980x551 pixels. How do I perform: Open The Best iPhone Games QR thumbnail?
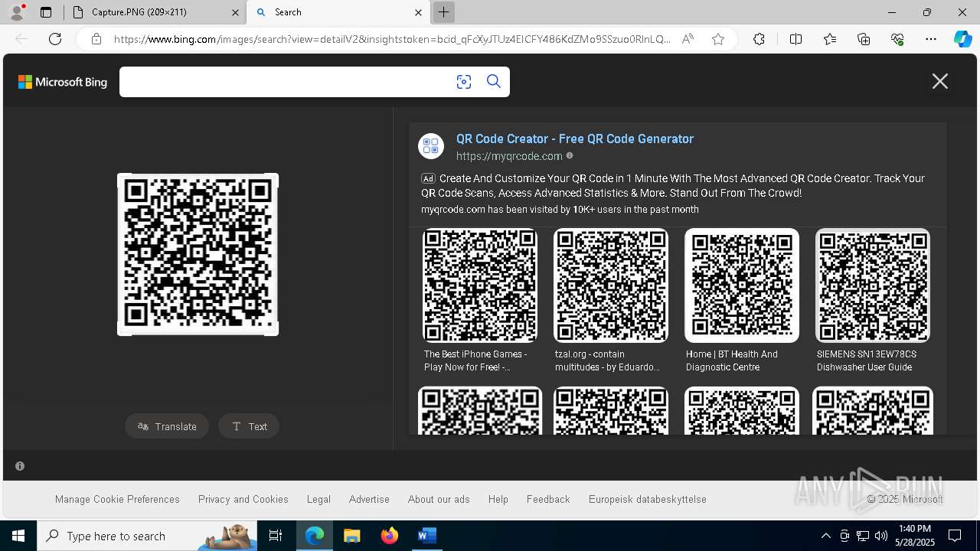pyautogui.click(x=480, y=285)
